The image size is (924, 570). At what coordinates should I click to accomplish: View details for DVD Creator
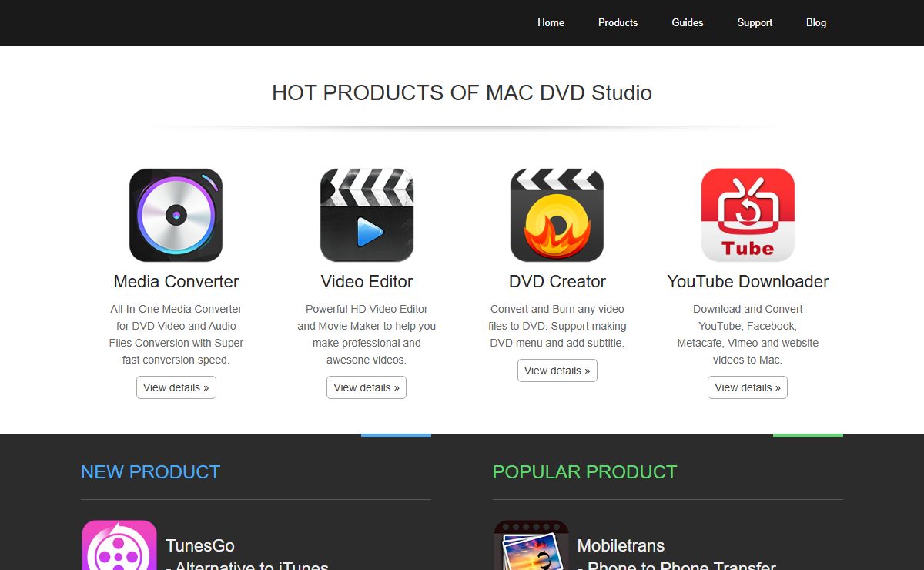click(x=557, y=370)
